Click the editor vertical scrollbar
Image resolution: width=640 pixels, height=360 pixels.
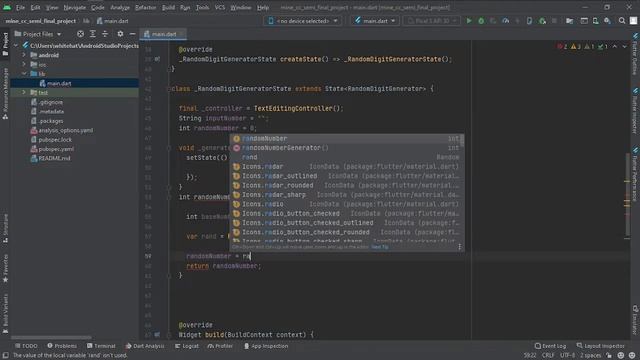pos(627,195)
